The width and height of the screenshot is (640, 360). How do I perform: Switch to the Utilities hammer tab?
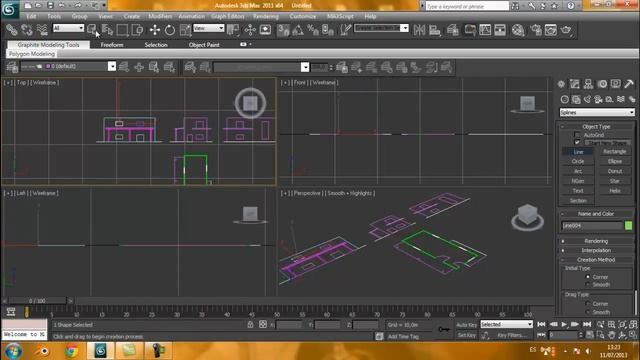(x=629, y=84)
